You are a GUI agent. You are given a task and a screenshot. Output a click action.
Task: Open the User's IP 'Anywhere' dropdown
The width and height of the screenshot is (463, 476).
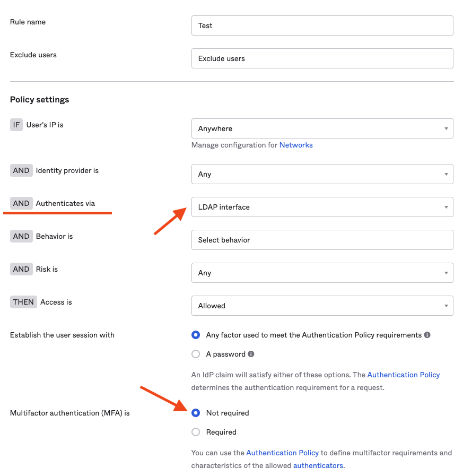(322, 128)
